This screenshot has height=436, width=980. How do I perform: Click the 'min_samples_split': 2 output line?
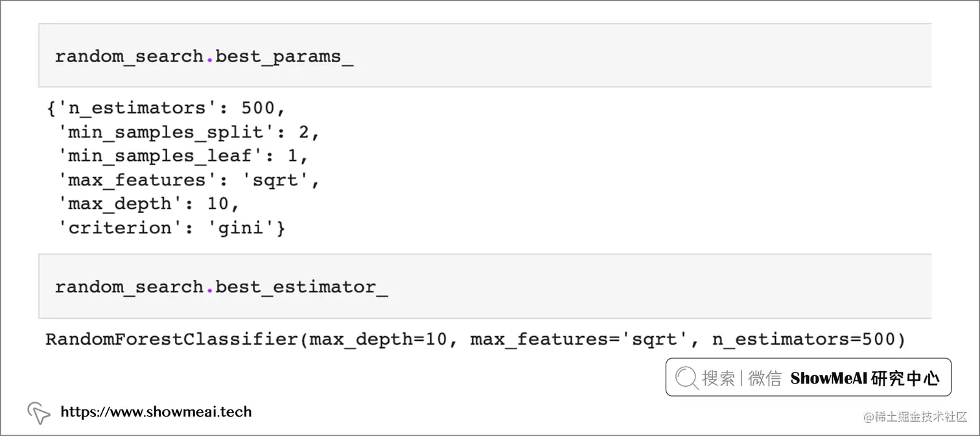pyautogui.click(x=189, y=132)
